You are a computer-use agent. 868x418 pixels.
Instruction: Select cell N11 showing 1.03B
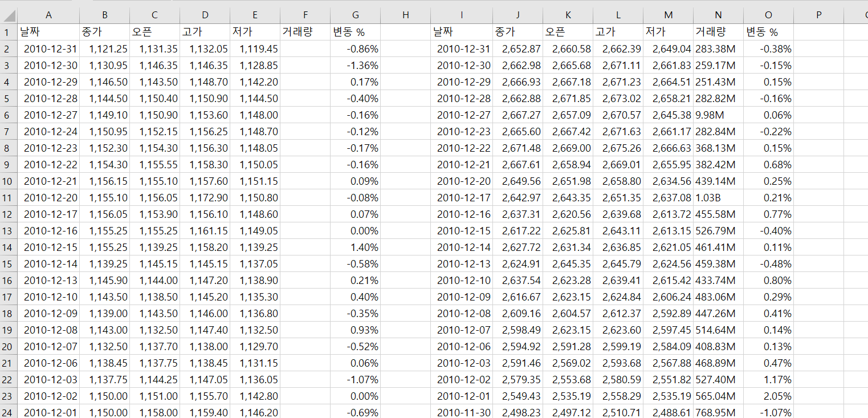[x=718, y=197]
